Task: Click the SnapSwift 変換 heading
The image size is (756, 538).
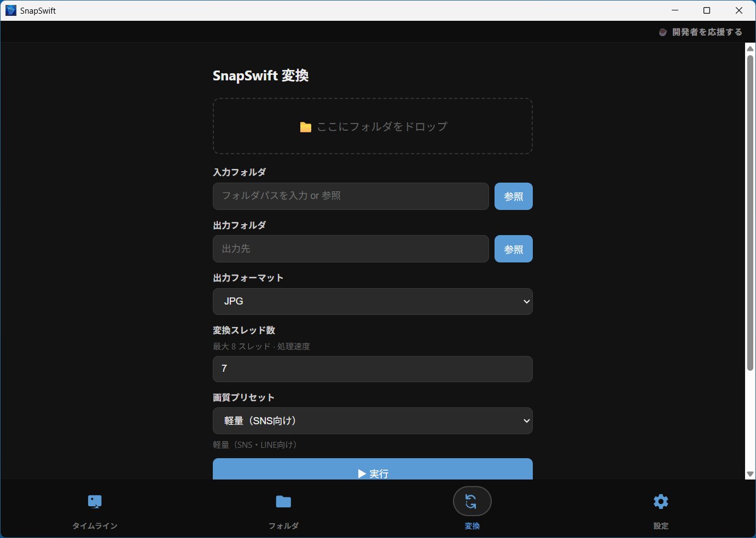Action: point(260,75)
